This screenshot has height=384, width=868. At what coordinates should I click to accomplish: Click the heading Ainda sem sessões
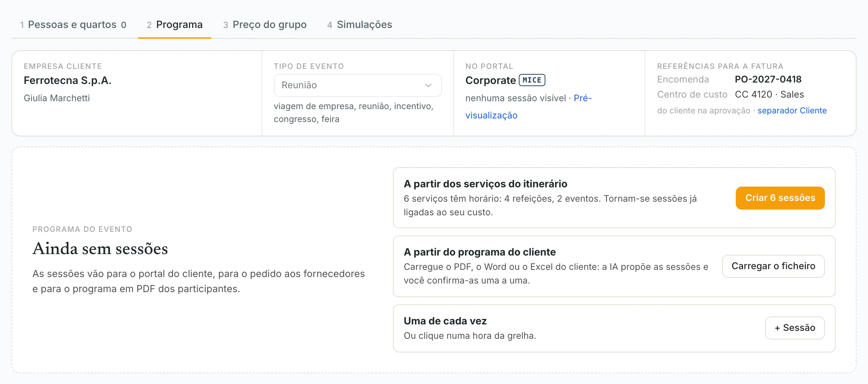100,248
